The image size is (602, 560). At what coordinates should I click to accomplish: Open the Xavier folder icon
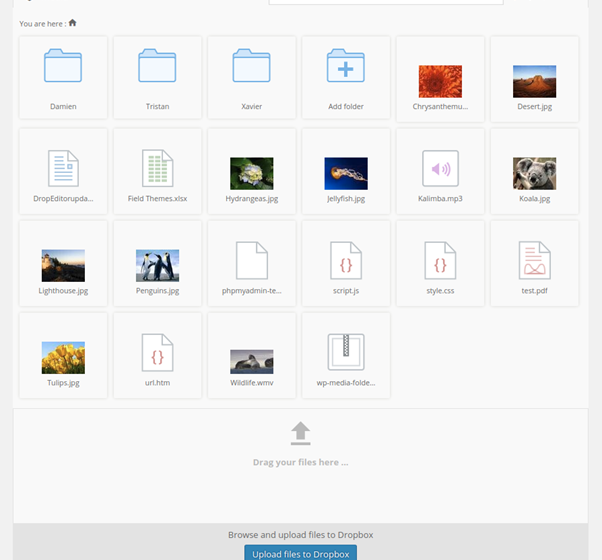coord(251,66)
